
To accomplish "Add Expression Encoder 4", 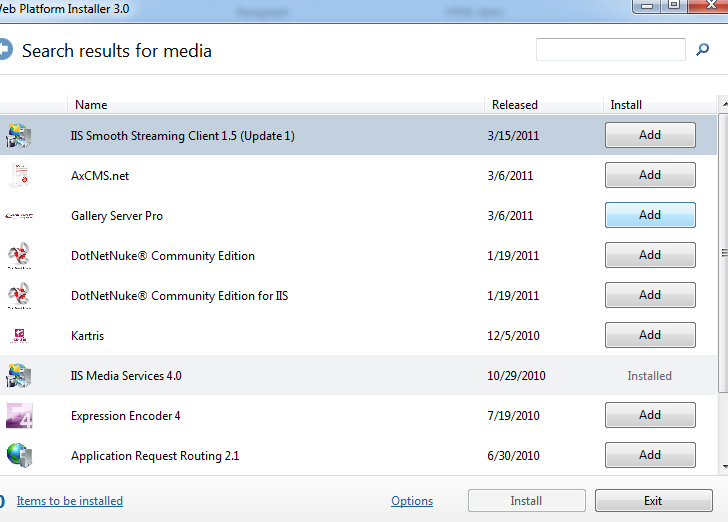I will pyautogui.click(x=650, y=415).
